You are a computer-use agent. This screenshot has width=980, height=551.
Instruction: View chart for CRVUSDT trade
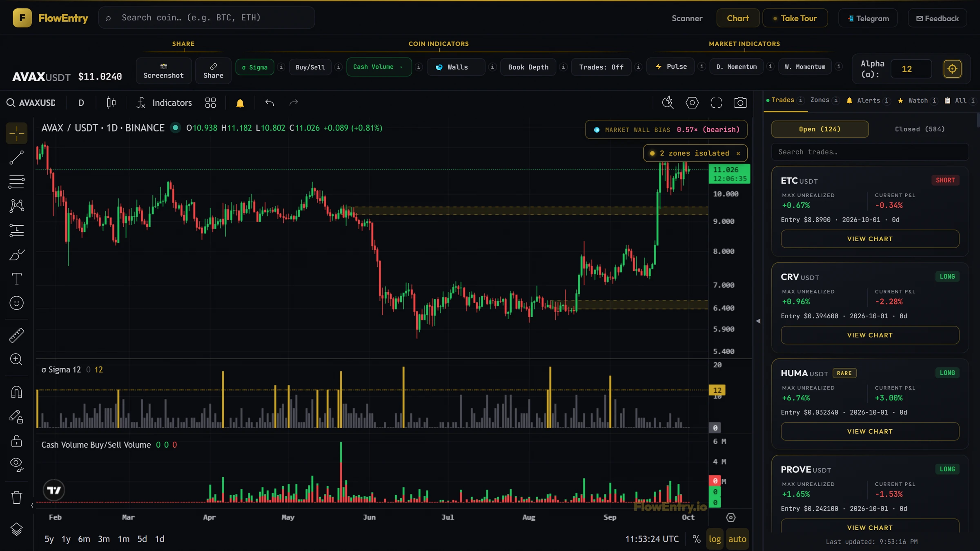click(870, 335)
